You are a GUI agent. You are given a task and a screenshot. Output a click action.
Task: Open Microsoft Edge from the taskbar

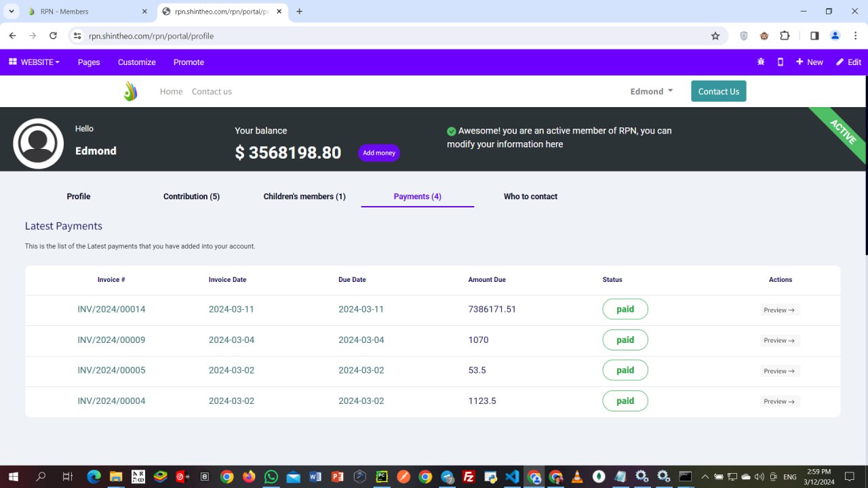(94, 476)
